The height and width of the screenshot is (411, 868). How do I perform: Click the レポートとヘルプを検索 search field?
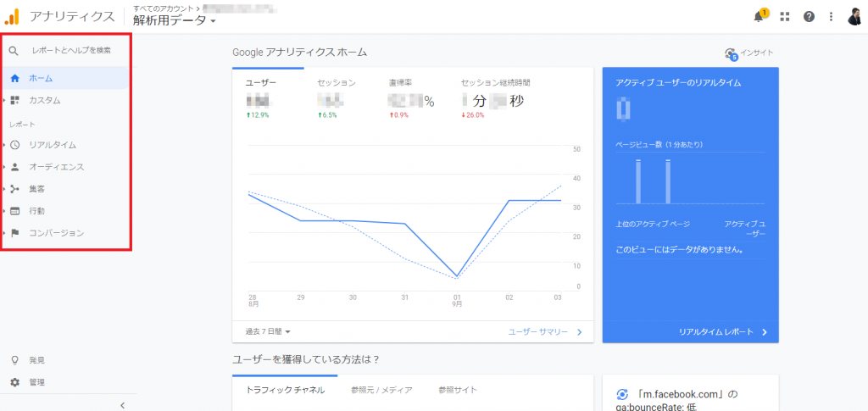click(x=71, y=50)
